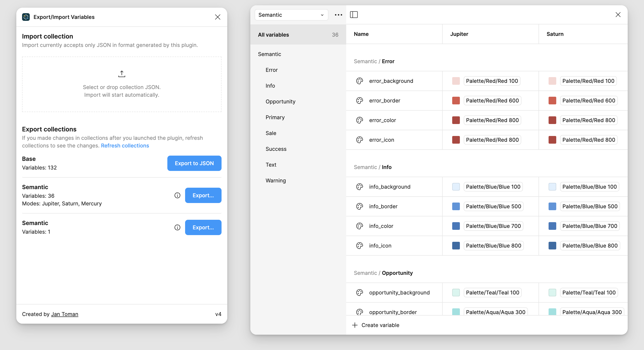Click Export to JSON for Base collection
Screen dimensions: 644x350
point(194,163)
